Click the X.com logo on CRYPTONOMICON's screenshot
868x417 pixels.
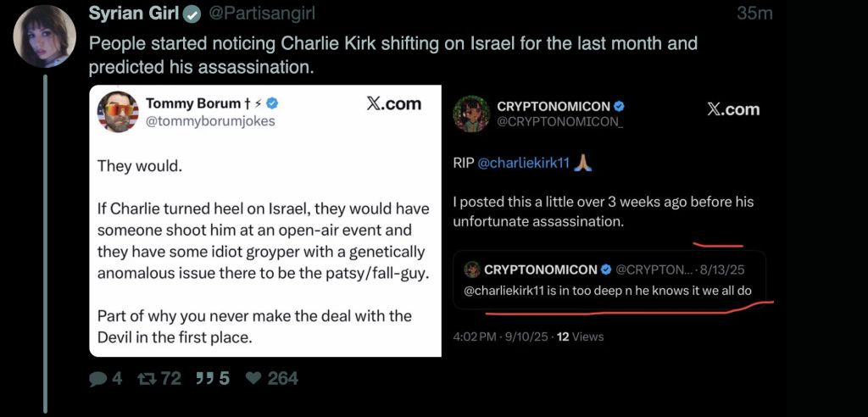(732, 109)
